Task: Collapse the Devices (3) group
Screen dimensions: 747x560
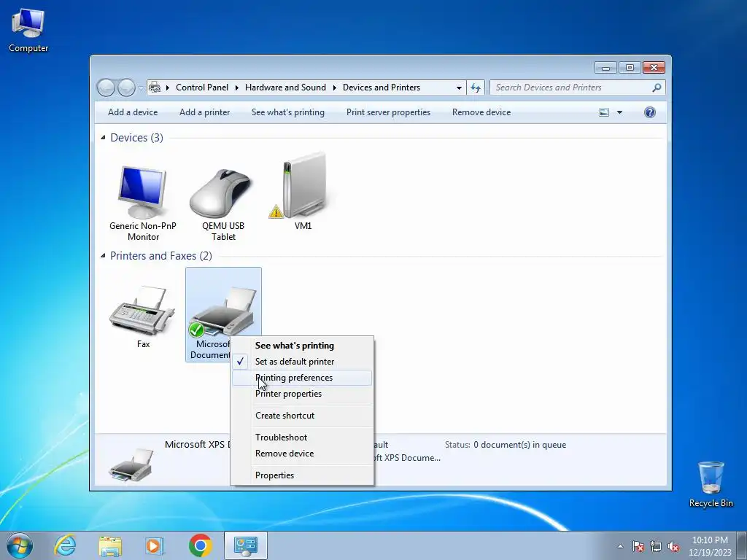Action: [x=103, y=138]
